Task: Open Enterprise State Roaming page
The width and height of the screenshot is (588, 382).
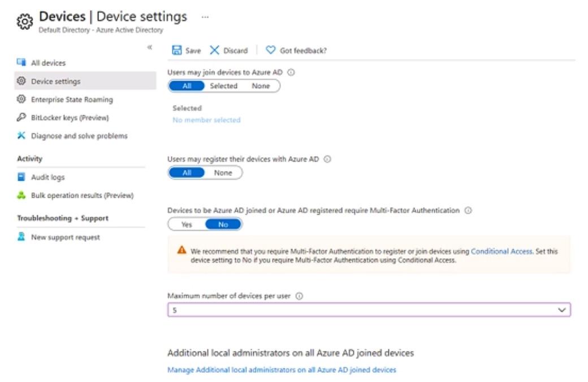Action: pyautogui.click(x=72, y=99)
